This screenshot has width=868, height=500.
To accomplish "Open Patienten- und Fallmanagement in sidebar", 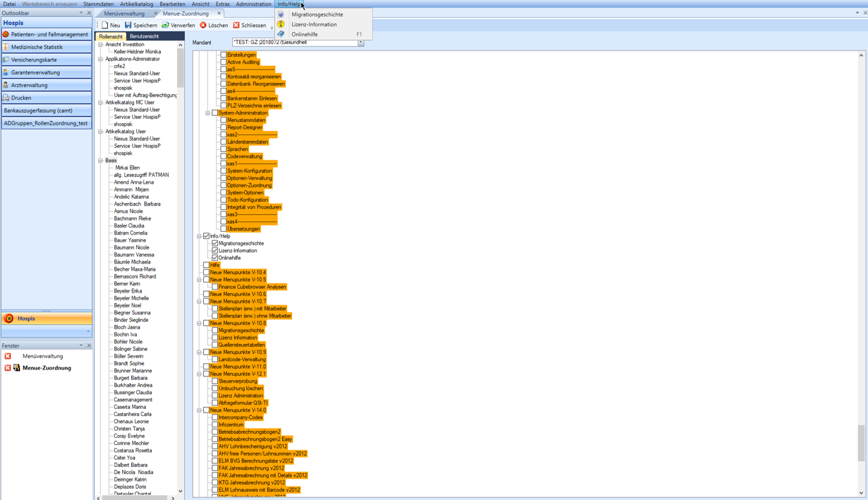I will 47,35.
